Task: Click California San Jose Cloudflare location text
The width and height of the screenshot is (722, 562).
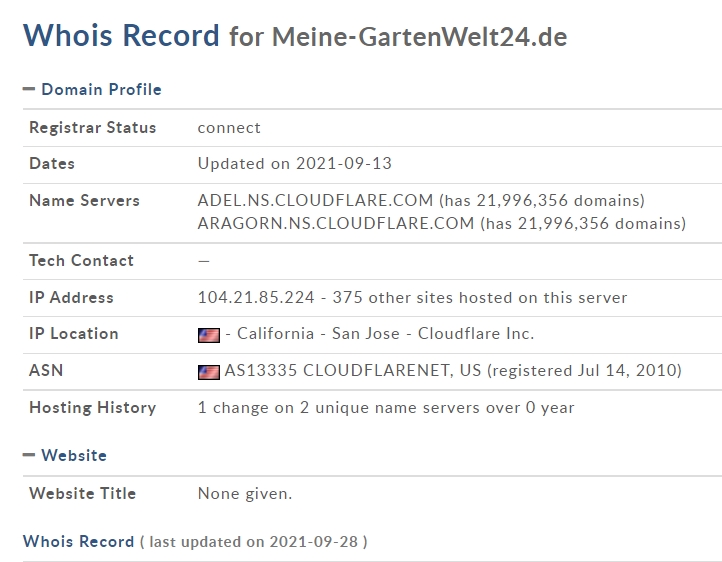Action: point(385,333)
